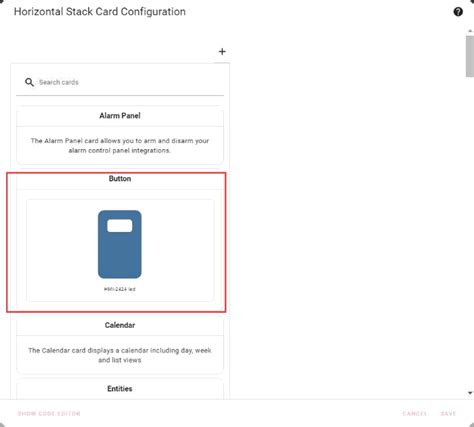Screen dimensions: 474x427
Task: Click the vertical scrollbar thumb
Action: tap(470, 56)
